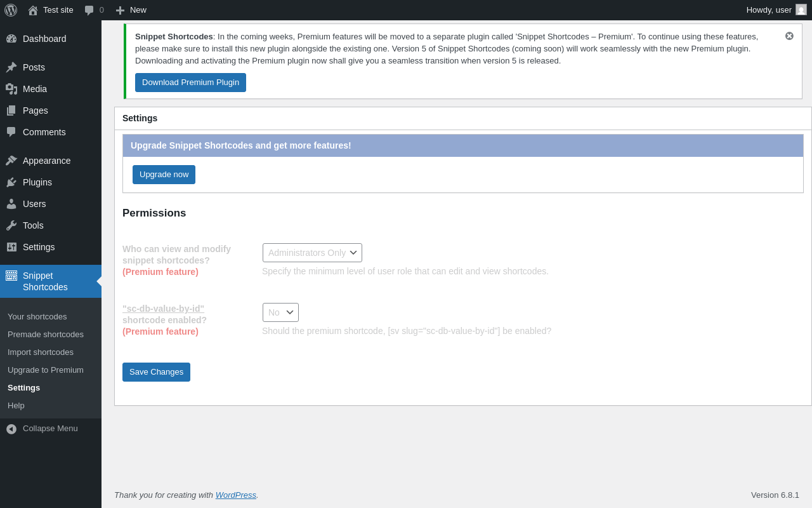
Task: Open Media menu item
Action: 51,89
